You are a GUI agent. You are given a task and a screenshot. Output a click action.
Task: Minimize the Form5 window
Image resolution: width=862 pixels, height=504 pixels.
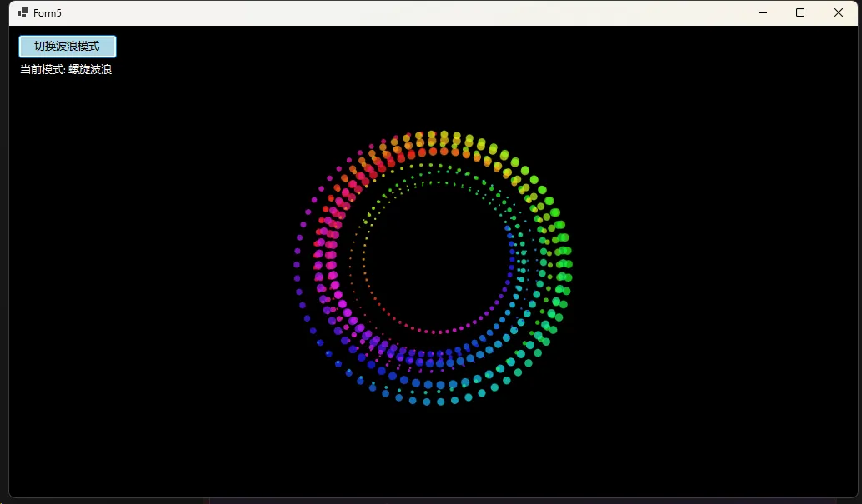point(762,12)
